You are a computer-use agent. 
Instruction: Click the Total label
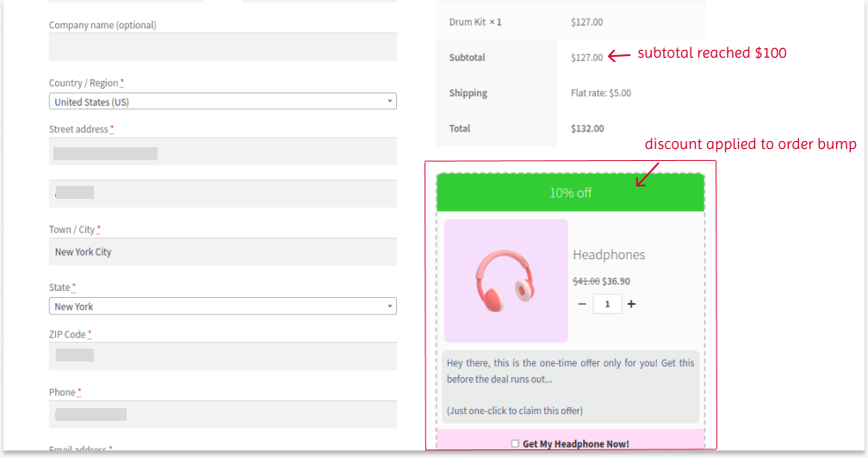click(460, 128)
